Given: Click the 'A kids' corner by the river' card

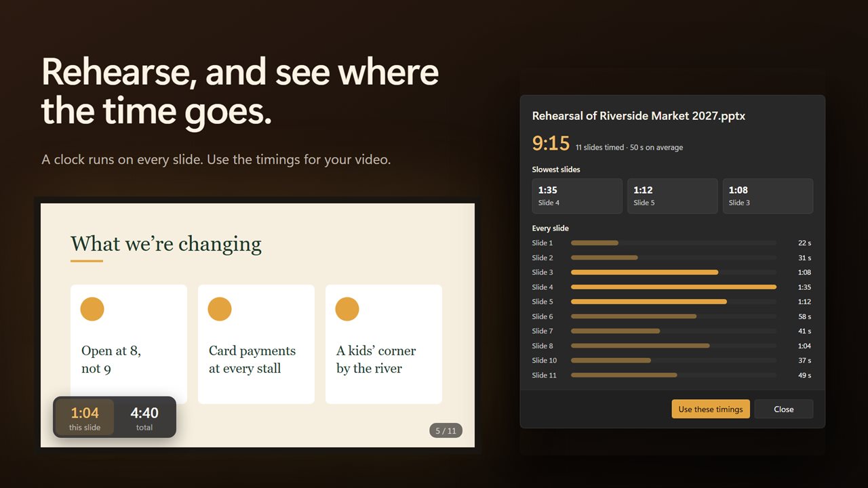Looking at the screenshot, I should click(384, 344).
